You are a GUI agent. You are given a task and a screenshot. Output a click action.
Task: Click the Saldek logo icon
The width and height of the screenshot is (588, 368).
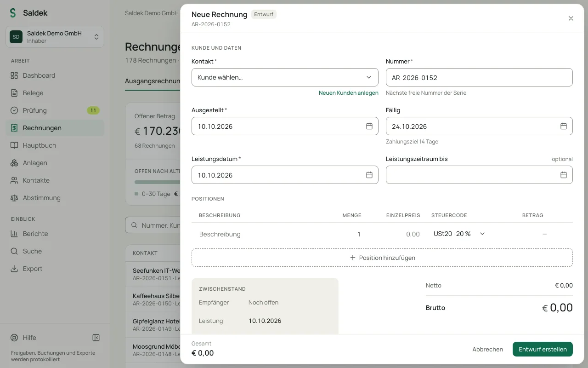pyautogui.click(x=13, y=13)
